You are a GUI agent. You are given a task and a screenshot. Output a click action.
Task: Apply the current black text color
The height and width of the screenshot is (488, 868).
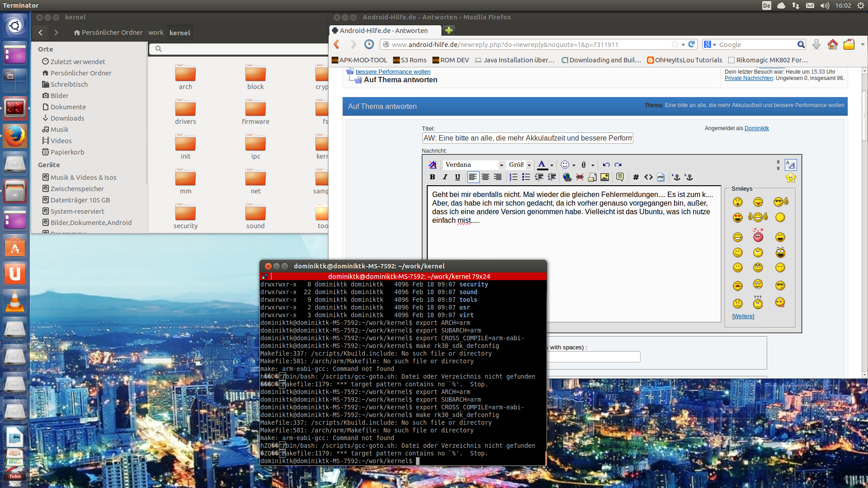click(x=542, y=165)
